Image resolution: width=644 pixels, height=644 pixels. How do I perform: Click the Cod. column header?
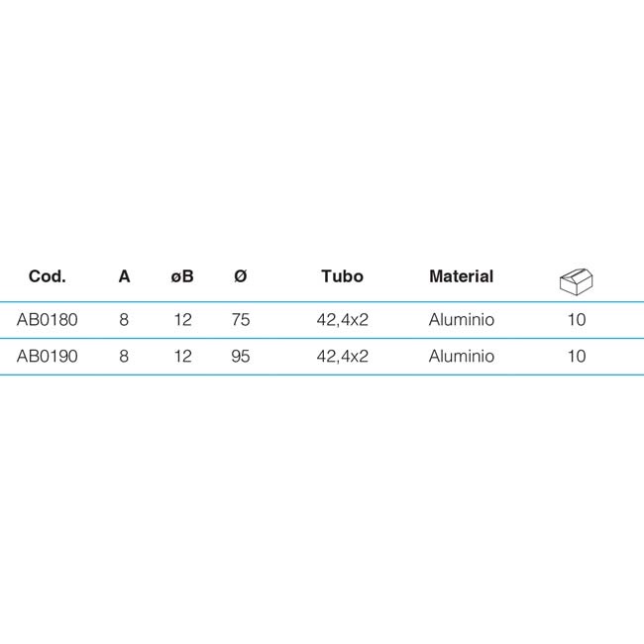[x=48, y=276]
